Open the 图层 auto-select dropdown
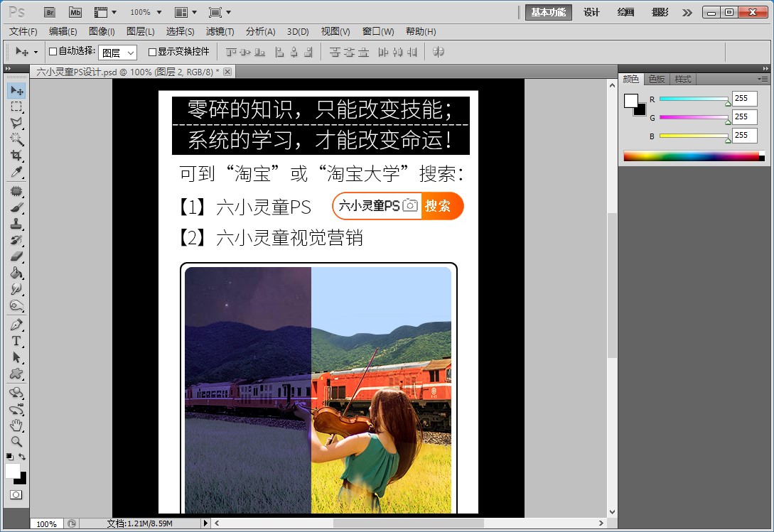The image size is (774, 532). click(119, 51)
